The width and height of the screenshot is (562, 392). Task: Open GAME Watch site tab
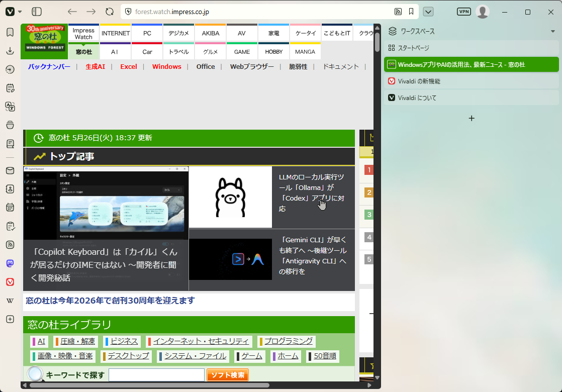[x=242, y=52]
